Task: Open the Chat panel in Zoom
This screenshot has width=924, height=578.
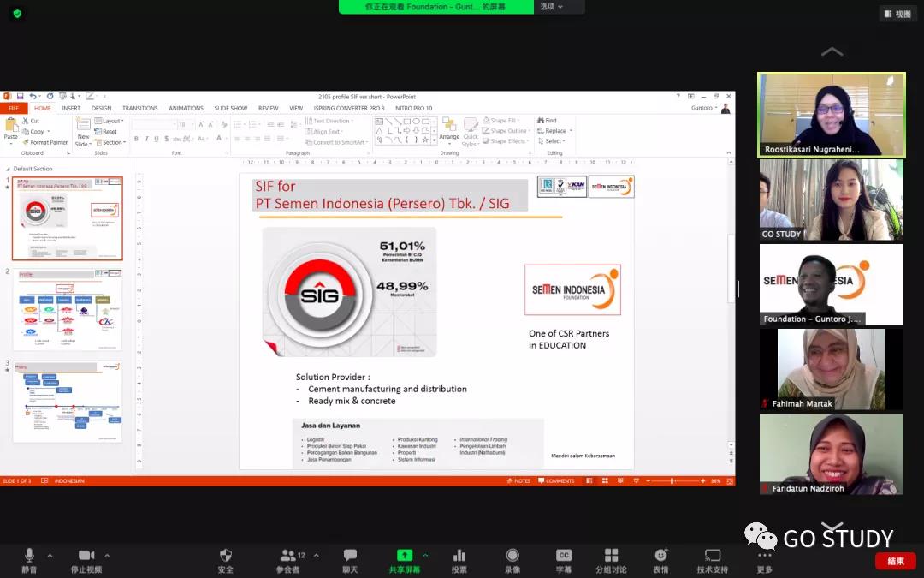Action: [350, 560]
